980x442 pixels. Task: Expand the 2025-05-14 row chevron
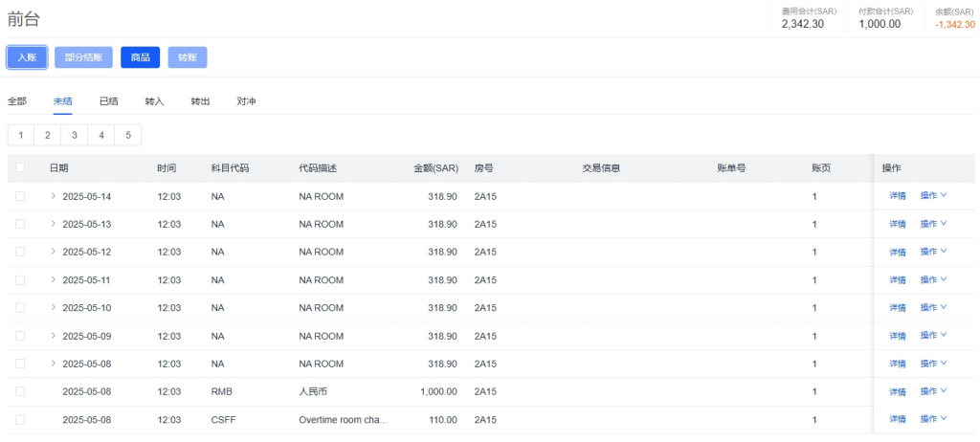pos(54,196)
